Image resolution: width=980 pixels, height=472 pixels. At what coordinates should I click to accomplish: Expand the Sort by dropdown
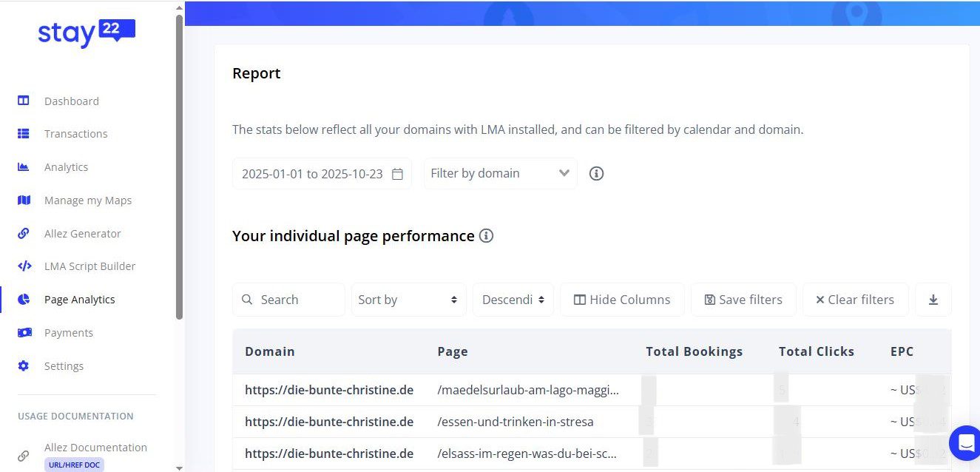[408, 300]
